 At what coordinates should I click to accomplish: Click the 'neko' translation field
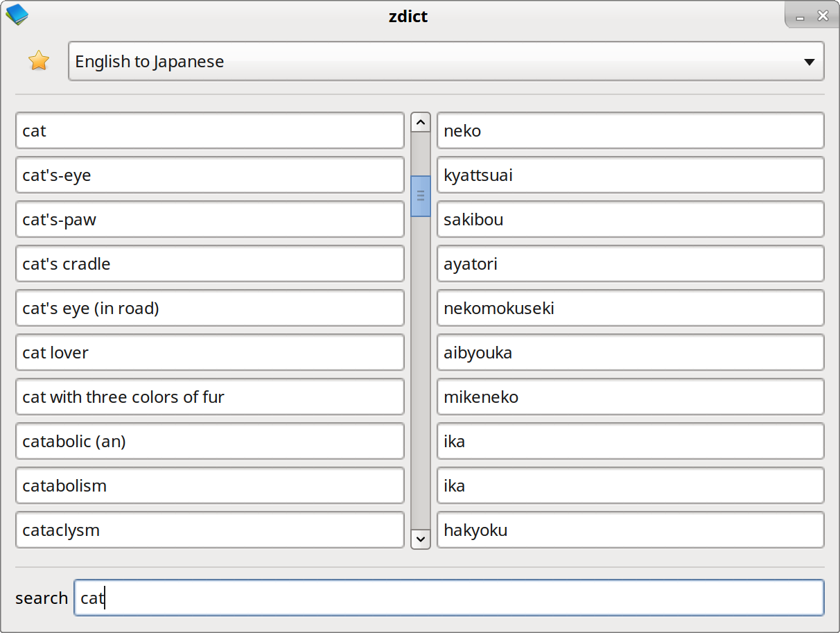pyautogui.click(x=630, y=131)
